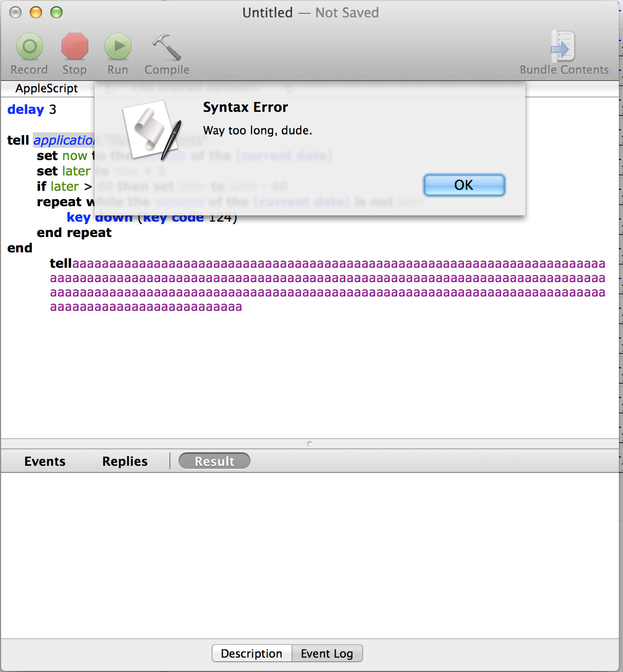The height and width of the screenshot is (672, 623).
Task: Compile the script using the hammer icon
Action: 166,47
